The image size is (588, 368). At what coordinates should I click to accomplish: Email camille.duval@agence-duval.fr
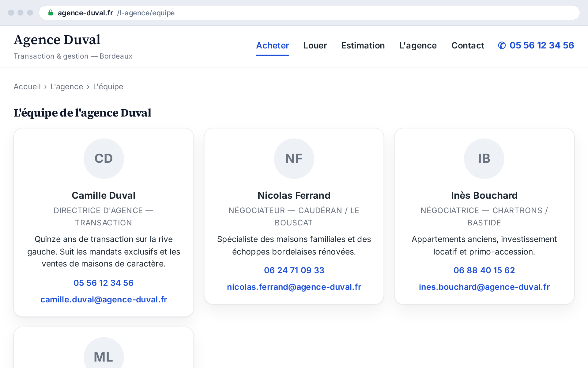point(104,299)
